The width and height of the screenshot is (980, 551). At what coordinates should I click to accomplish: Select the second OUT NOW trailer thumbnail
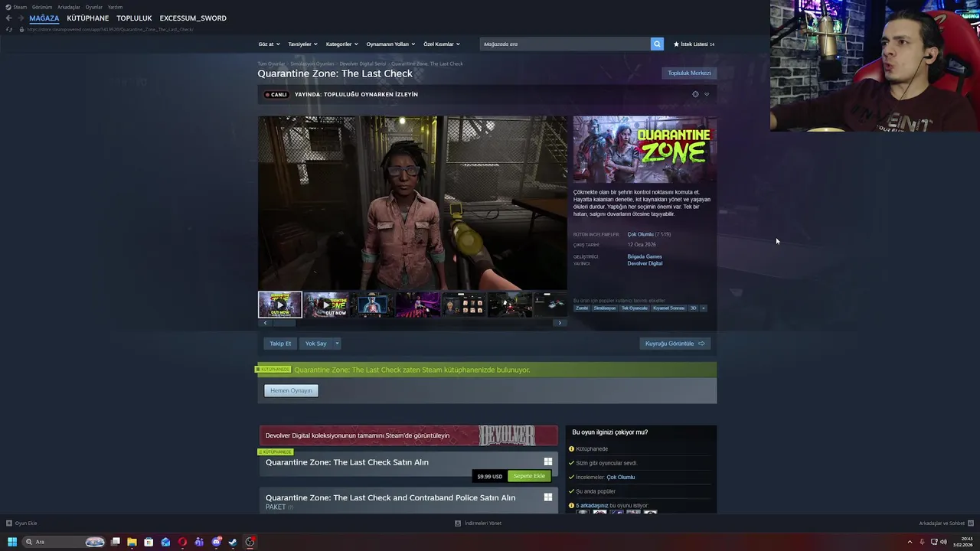click(x=326, y=305)
